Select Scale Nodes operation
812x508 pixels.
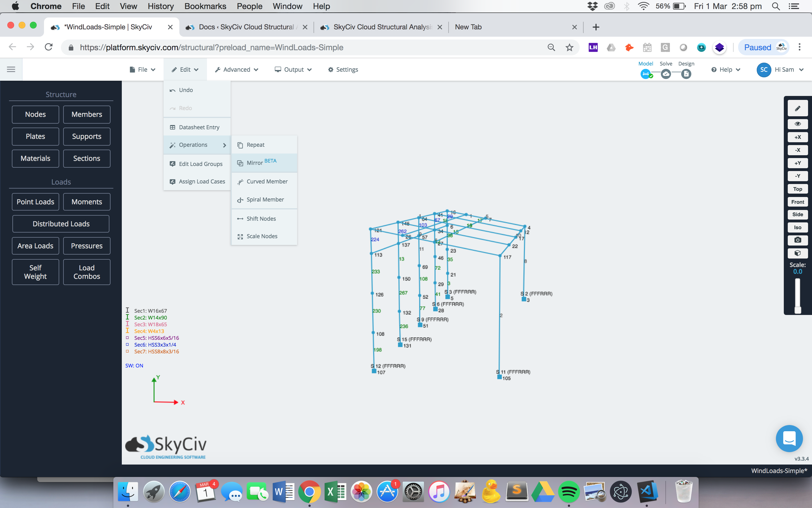coord(264,236)
